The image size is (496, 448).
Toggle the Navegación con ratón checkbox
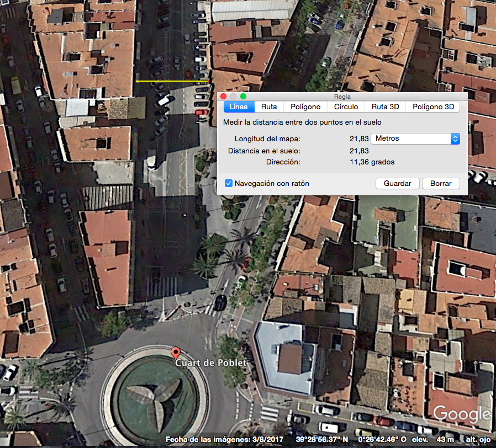click(x=229, y=183)
